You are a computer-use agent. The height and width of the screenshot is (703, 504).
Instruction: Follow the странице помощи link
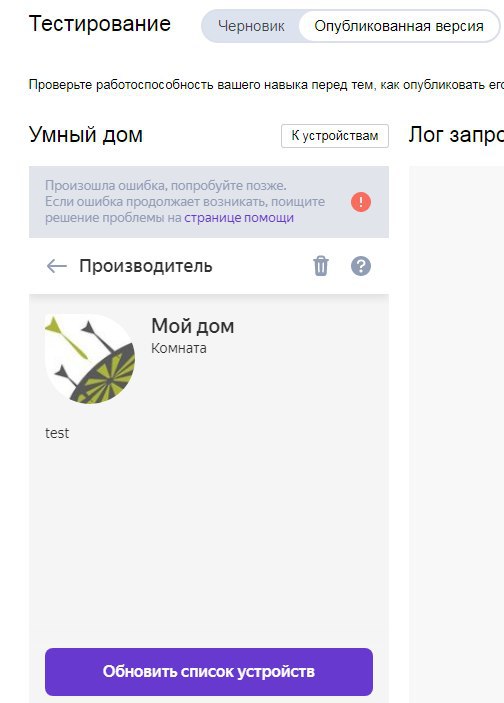tap(239, 218)
